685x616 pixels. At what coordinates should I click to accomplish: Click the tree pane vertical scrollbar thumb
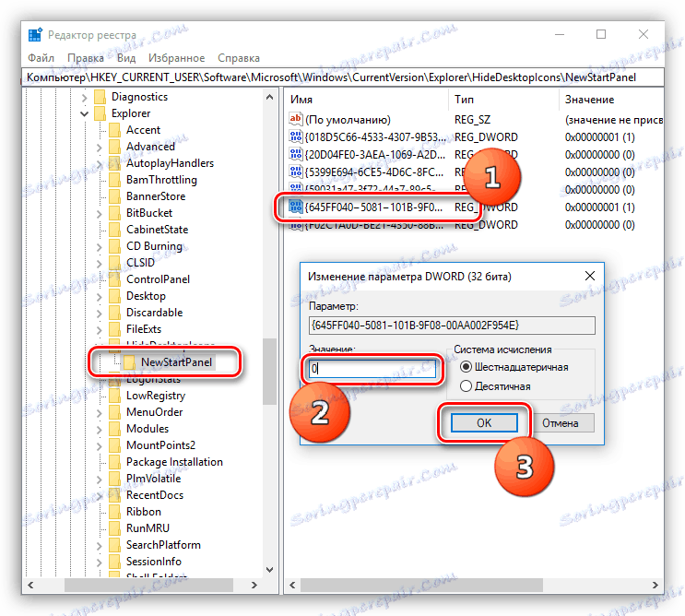[269, 372]
